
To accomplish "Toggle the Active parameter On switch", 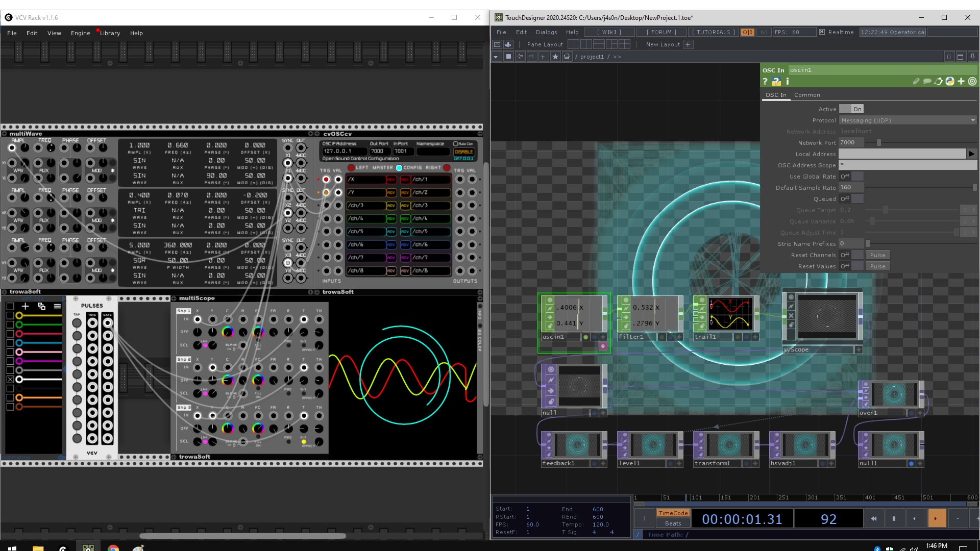I will click(x=851, y=109).
